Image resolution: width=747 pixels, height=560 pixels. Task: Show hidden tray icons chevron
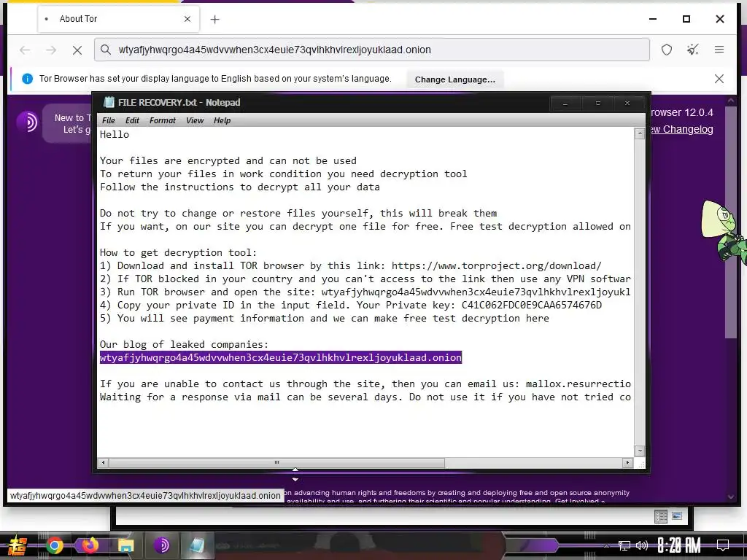pyautogui.click(x=606, y=545)
